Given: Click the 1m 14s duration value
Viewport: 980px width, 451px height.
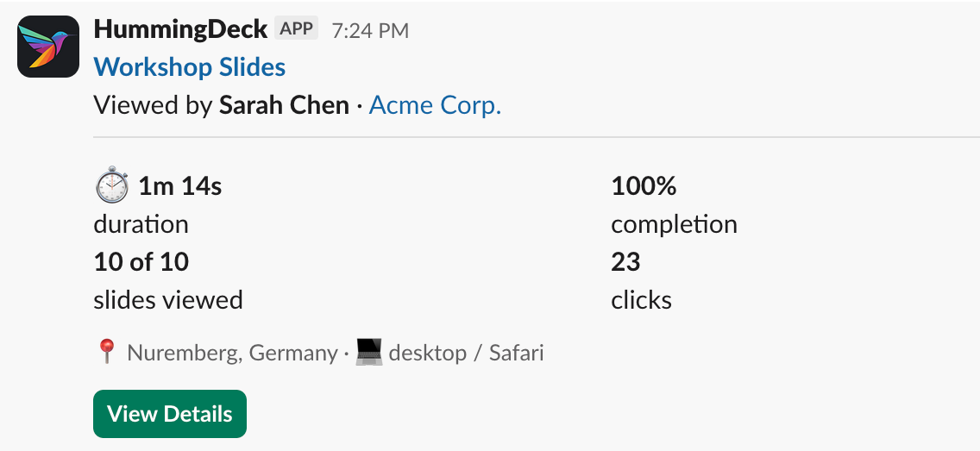Looking at the screenshot, I should point(180,186).
